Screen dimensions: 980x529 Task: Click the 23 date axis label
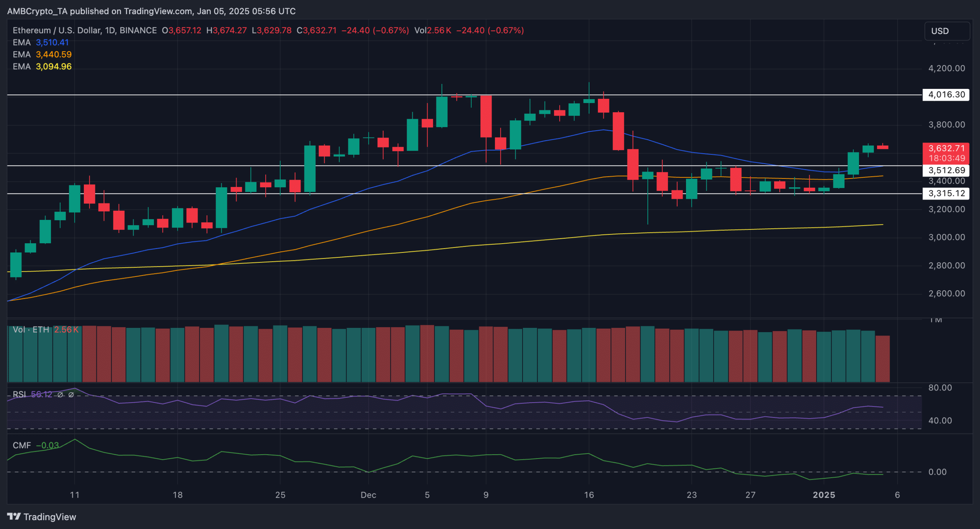click(692, 495)
